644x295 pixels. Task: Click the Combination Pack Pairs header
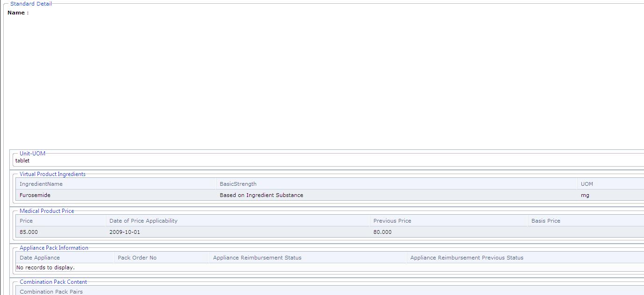pos(51,292)
